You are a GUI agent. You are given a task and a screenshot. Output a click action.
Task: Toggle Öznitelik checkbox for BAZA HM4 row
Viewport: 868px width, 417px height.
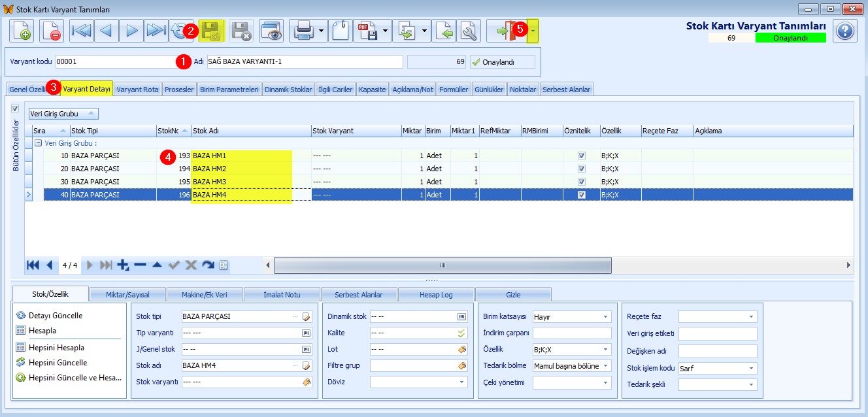582,195
